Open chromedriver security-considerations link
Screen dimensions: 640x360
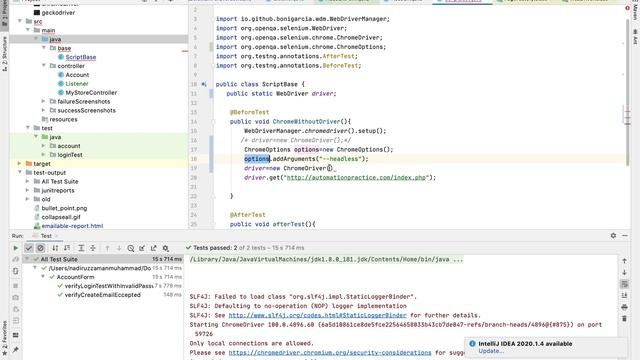[x=330, y=353]
